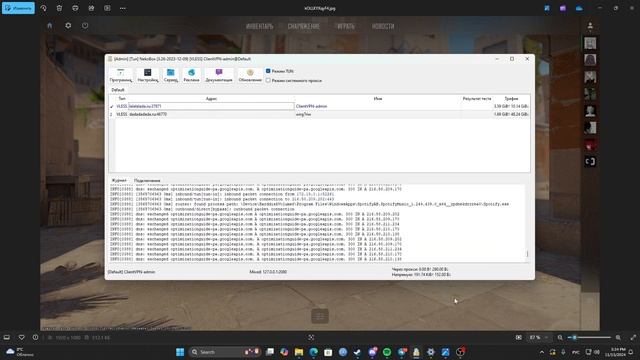The image size is (640, 360).
Task: Click the top friend avatar in the game sidebar
Action: click(x=590, y=43)
